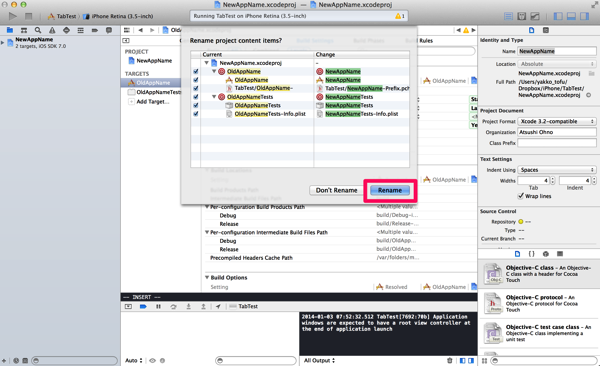Show the Code Snippet library
The height and width of the screenshot is (366, 600).
(x=532, y=253)
